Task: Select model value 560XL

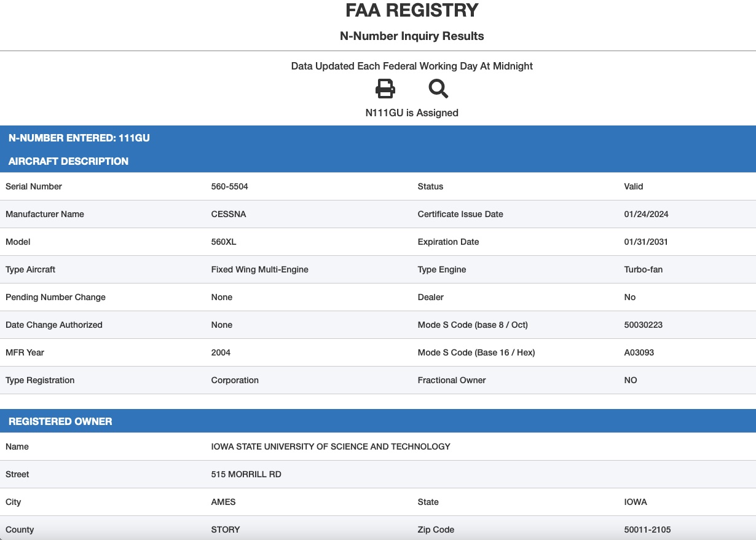Action: click(224, 242)
